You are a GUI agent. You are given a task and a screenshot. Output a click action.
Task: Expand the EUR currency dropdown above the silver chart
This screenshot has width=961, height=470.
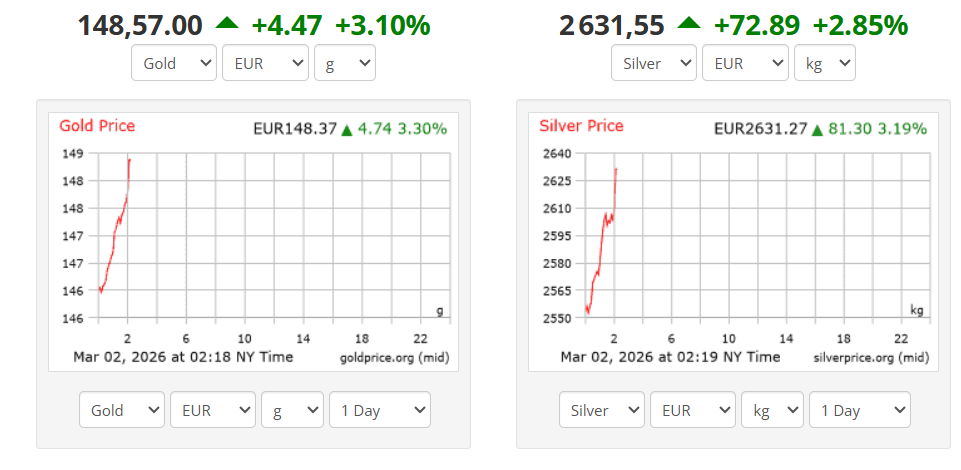745,64
